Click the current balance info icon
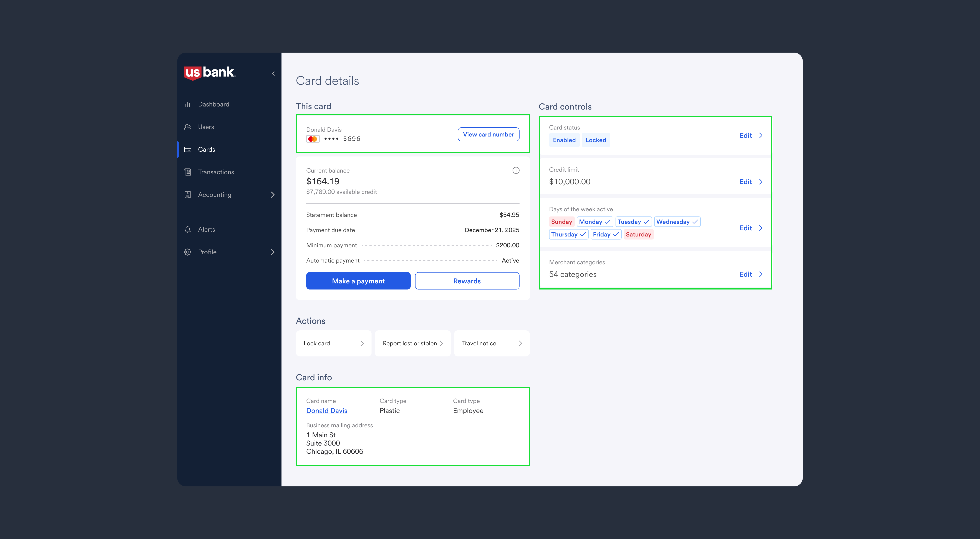Viewport: 980px width, 539px height. click(515, 171)
